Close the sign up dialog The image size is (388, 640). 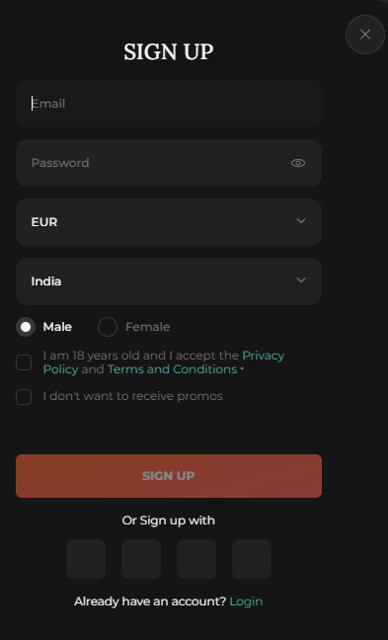[365, 35]
